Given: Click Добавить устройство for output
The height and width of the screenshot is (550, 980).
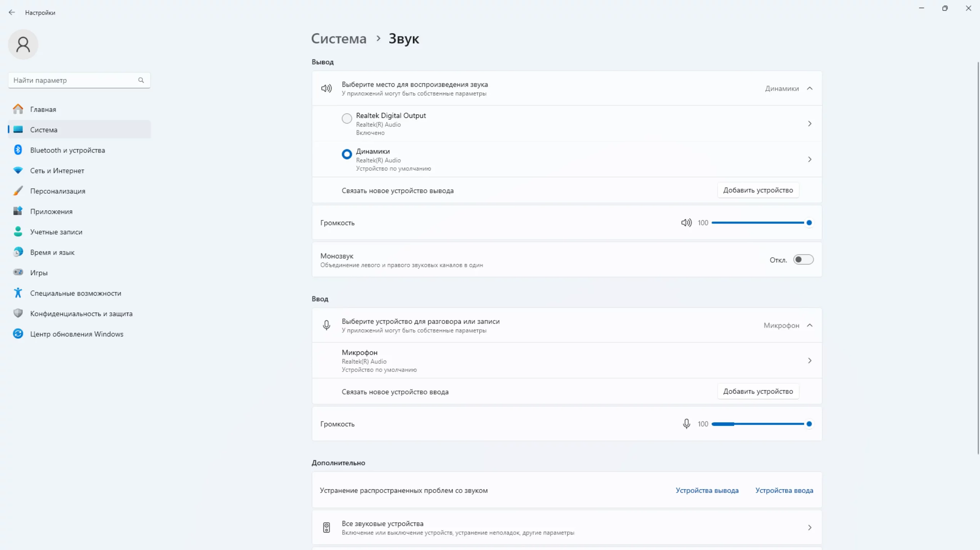Looking at the screenshot, I should coord(758,190).
